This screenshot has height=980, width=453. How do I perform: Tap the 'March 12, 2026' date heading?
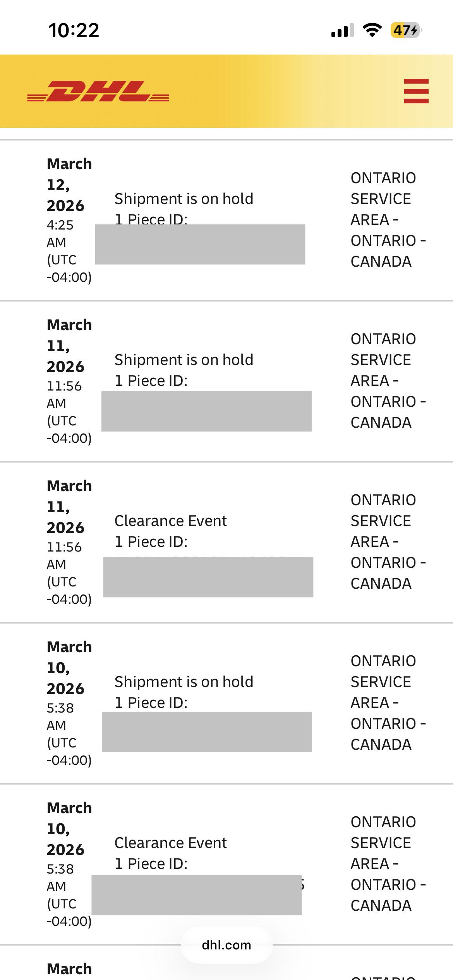[69, 185]
